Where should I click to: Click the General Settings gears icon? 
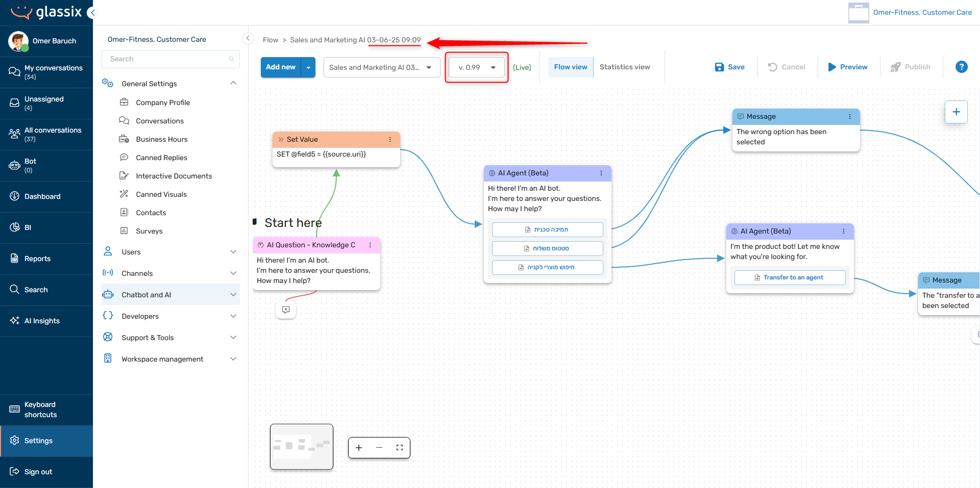click(x=108, y=83)
